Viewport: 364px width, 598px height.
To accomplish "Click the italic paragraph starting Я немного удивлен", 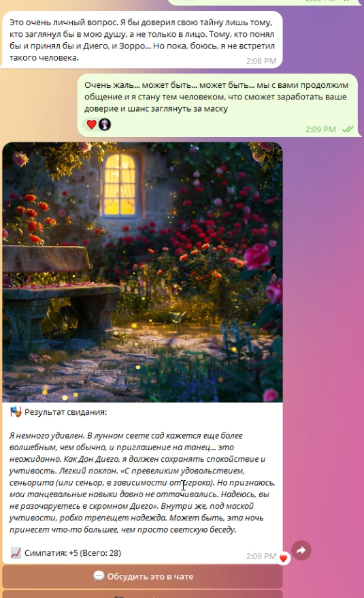I will (x=142, y=482).
